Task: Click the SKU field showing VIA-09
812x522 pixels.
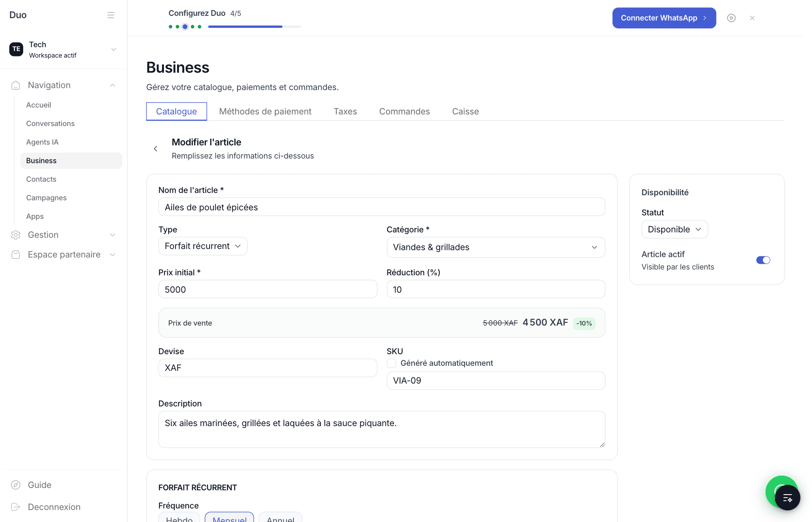Action: [x=496, y=380]
